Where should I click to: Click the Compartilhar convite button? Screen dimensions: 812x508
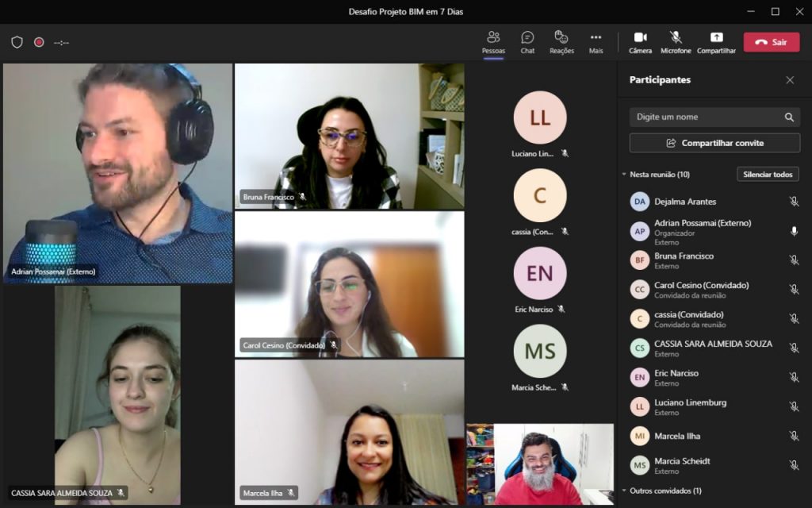[714, 143]
